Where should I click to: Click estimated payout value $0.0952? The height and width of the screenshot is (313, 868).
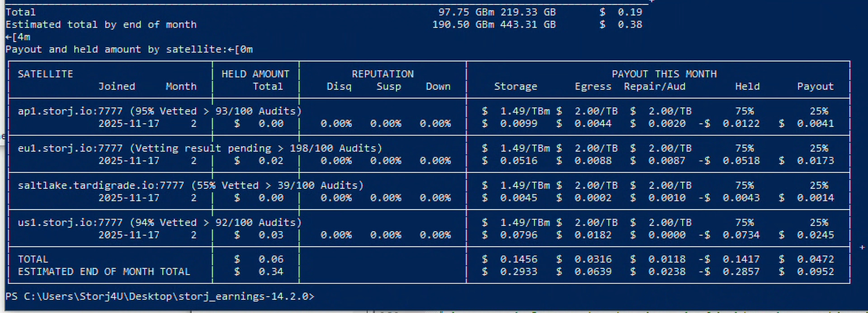[x=815, y=271]
